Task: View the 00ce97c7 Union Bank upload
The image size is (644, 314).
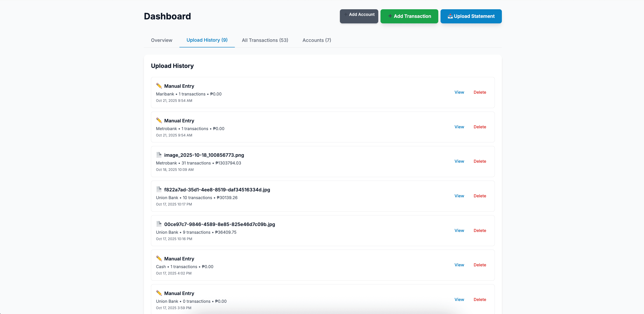Action: pos(459,231)
